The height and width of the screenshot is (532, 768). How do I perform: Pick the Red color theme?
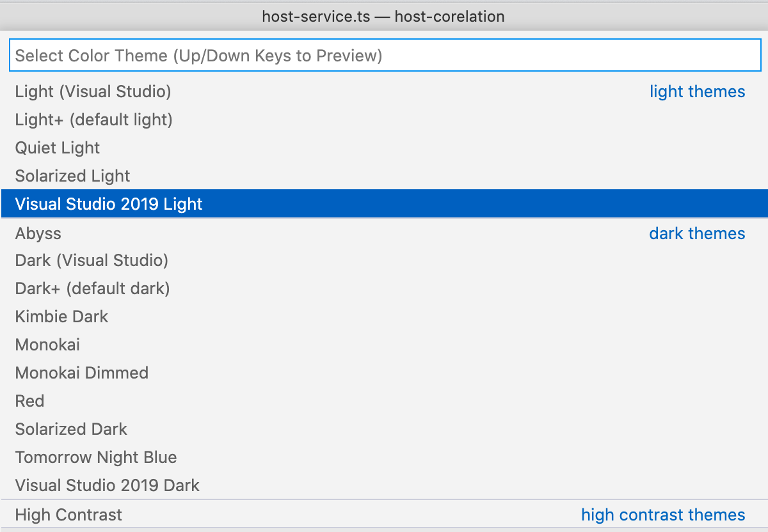pos(29,401)
